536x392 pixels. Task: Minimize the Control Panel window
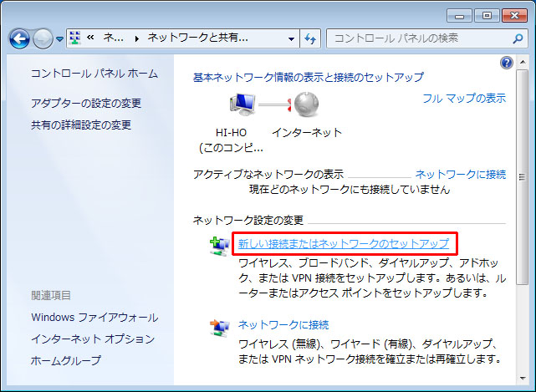(460, 16)
